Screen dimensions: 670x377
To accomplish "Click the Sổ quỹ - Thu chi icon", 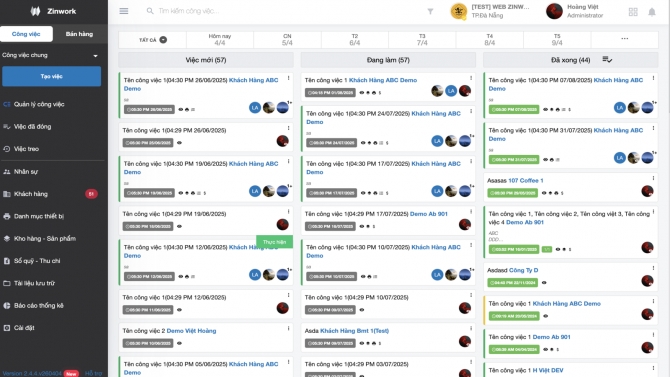I will (6, 261).
